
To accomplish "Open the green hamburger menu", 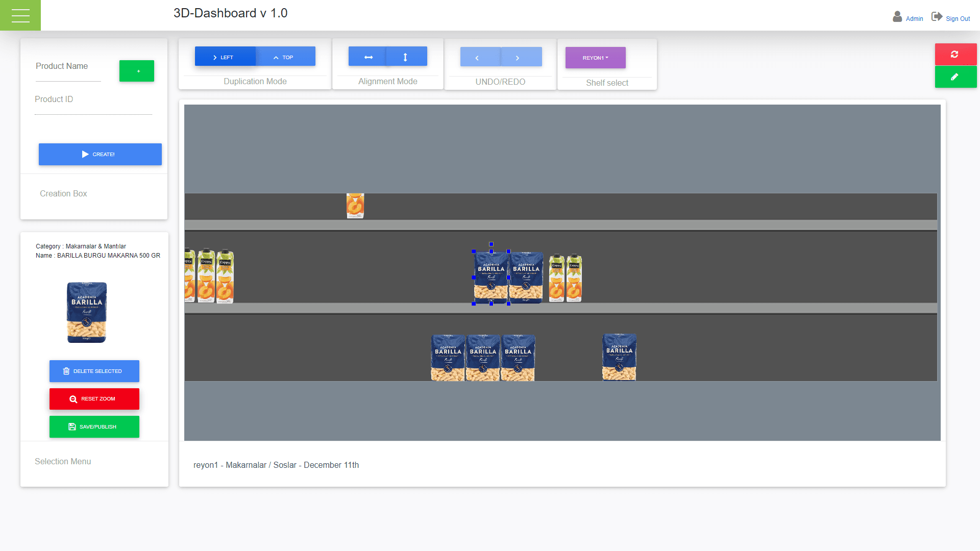I will [x=20, y=15].
